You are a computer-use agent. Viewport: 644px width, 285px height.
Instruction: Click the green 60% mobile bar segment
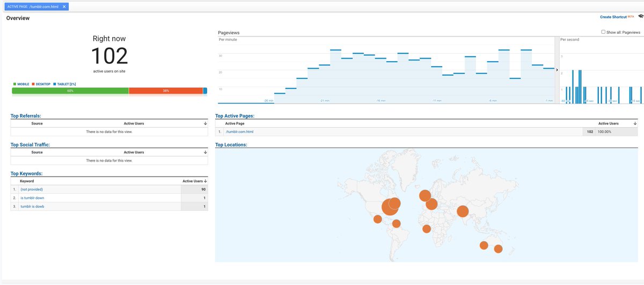(x=70, y=91)
